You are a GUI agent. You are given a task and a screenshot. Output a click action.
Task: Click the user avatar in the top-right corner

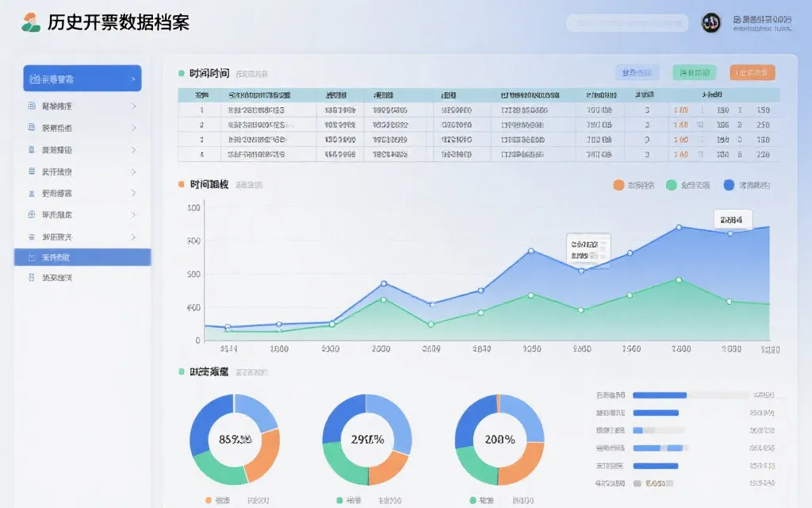[x=710, y=24]
